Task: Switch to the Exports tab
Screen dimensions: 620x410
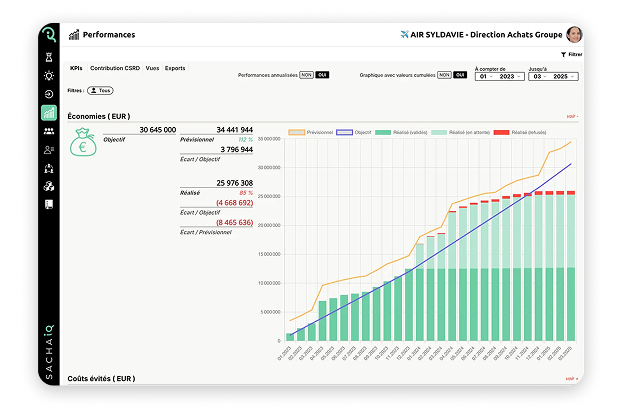Action: tap(175, 68)
